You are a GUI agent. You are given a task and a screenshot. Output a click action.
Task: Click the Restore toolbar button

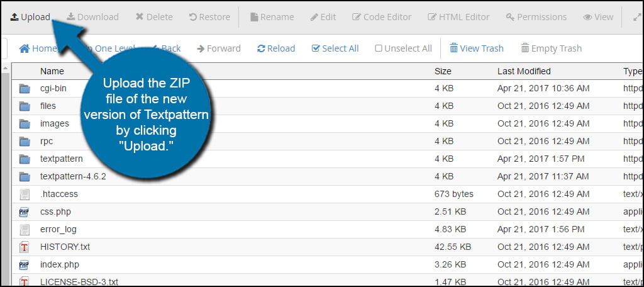point(209,17)
